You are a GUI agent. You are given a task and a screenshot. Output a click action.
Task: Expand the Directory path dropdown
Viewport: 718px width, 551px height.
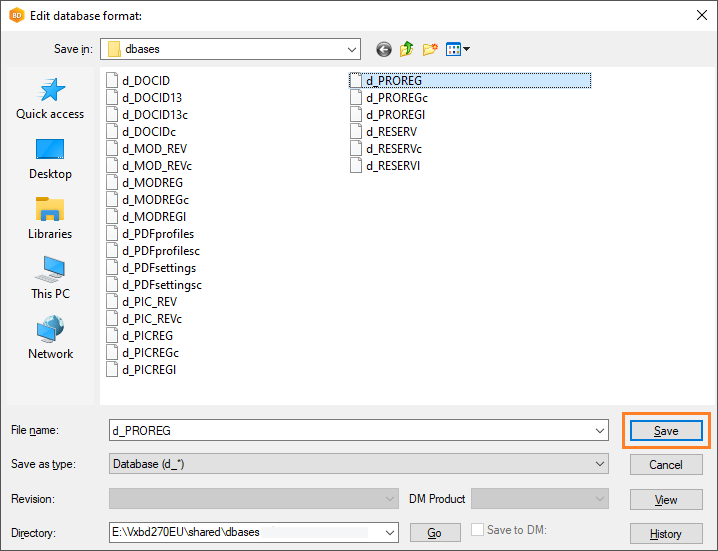click(390, 532)
